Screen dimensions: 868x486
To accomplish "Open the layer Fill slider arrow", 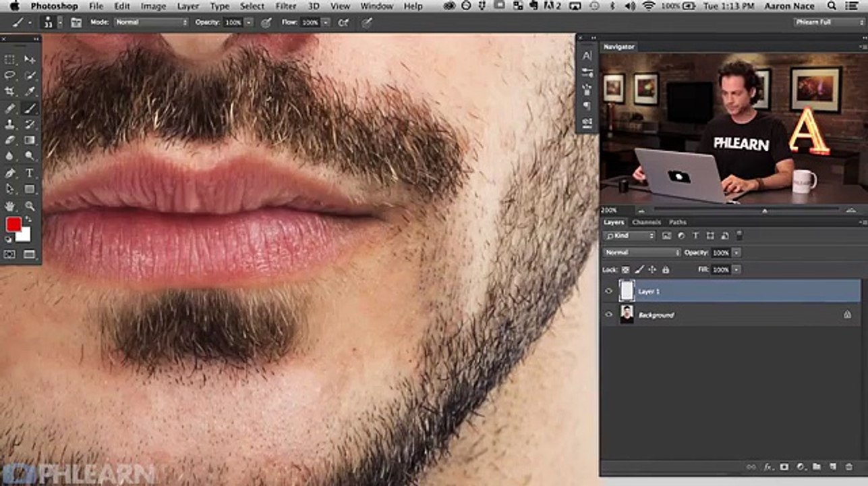I will click(x=736, y=269).
